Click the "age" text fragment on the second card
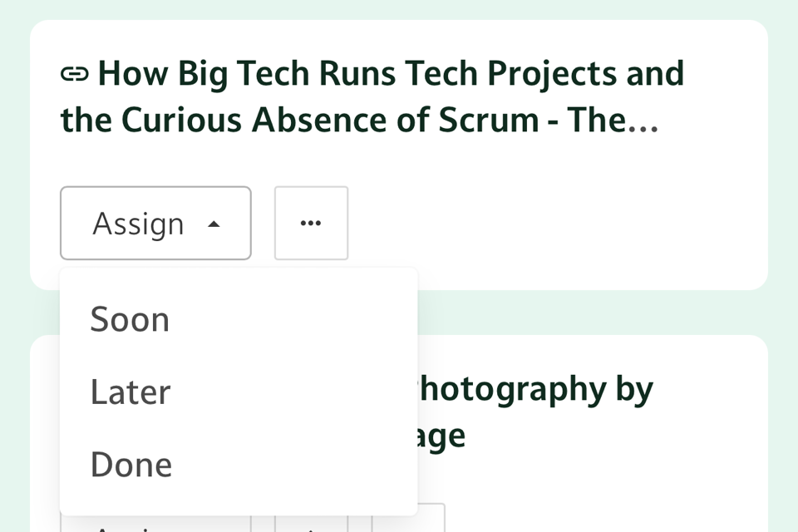798x532 pixels. tap(442, 436)
